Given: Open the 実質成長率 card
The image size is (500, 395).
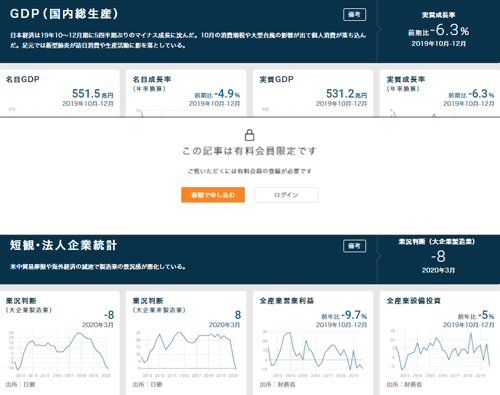Looking at the screenshot, I should click(440, 93).
